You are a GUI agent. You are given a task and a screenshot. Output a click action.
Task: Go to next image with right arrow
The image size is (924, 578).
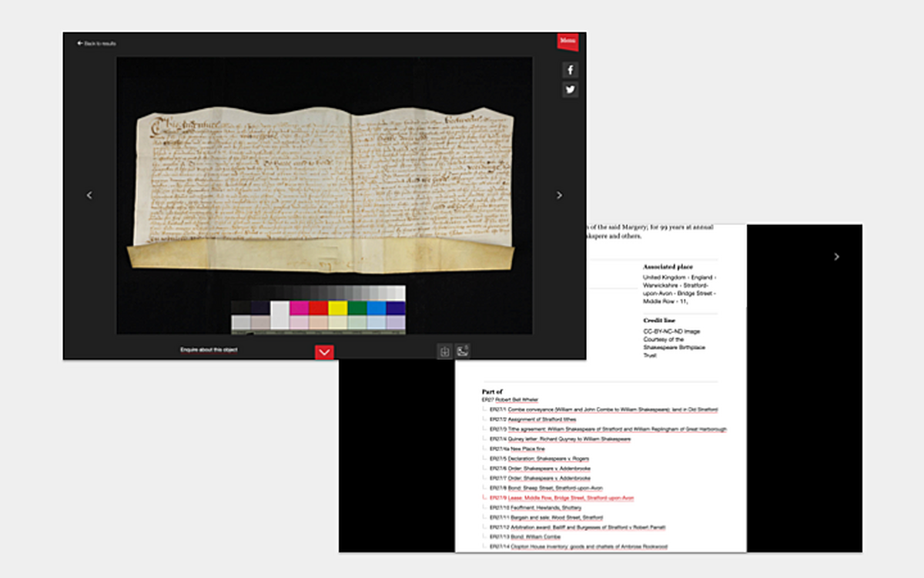tap(558, 195)
